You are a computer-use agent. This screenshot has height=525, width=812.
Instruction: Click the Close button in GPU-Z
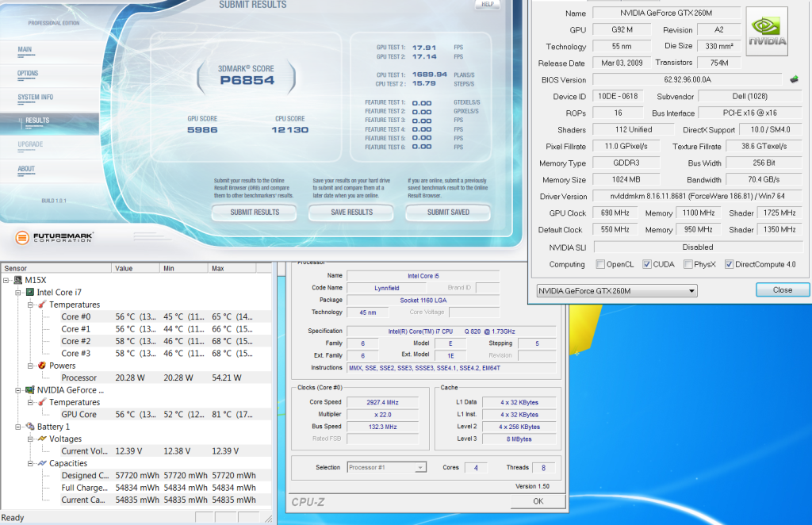pos(783,290)
